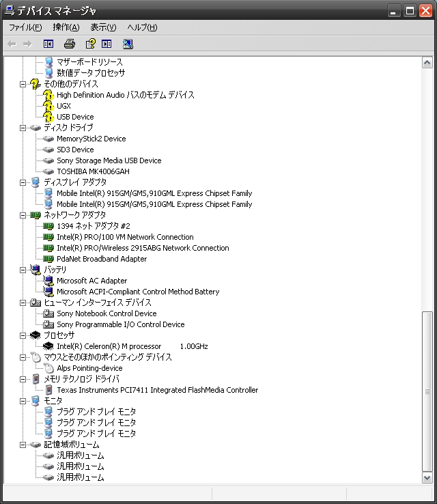Click the printer toolbar icon
This screenshot has height=504, width=437.
[x=70, y=44]
